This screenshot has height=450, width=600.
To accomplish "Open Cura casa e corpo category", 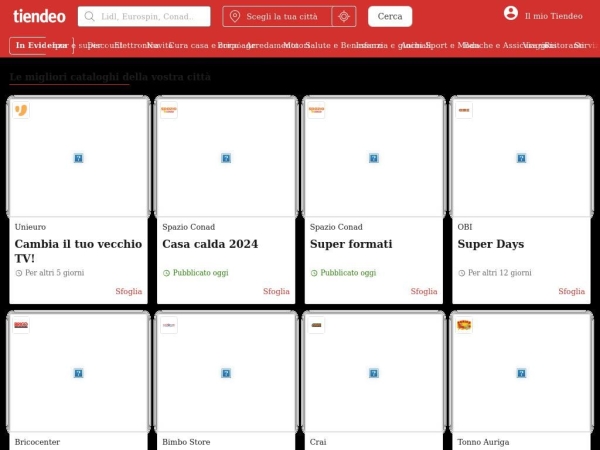I will click(x=204, y=46).
